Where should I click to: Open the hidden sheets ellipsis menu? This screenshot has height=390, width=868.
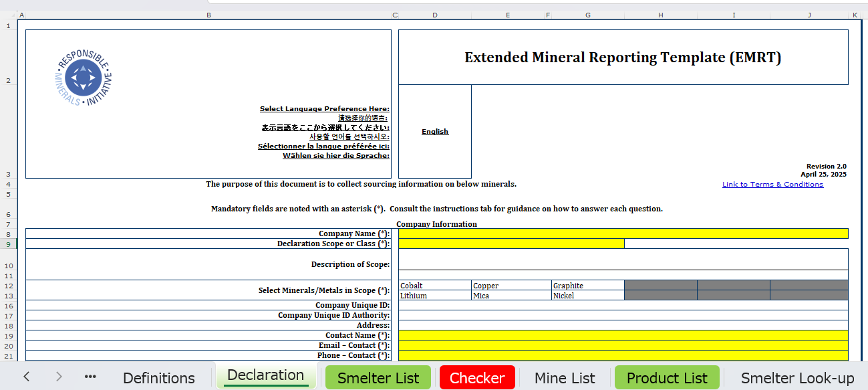[90, 377]
